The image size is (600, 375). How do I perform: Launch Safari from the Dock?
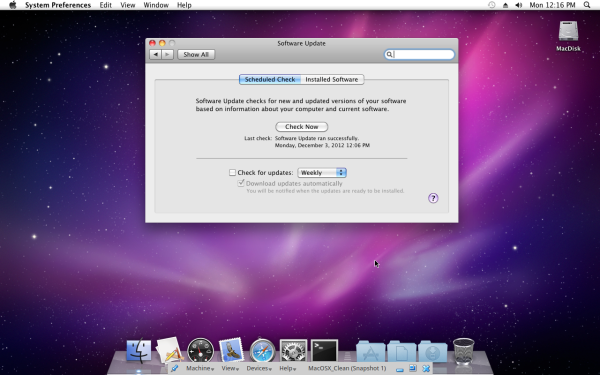click(262, 351)
